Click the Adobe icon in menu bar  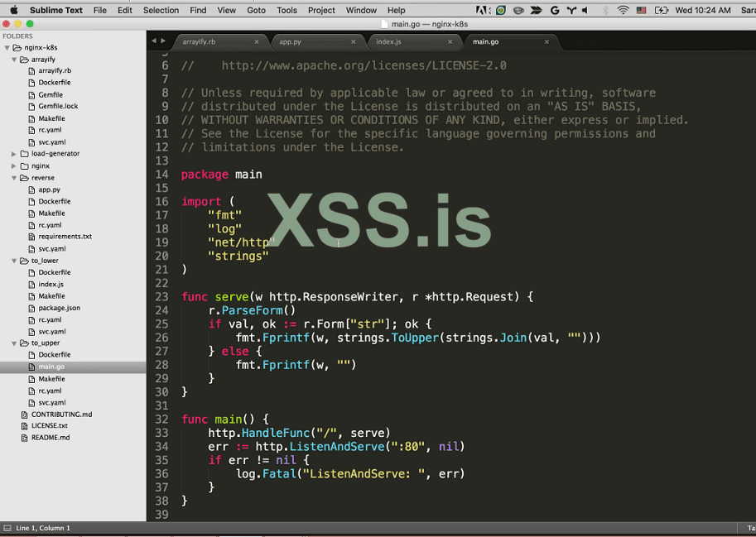(x=483, y=10)
